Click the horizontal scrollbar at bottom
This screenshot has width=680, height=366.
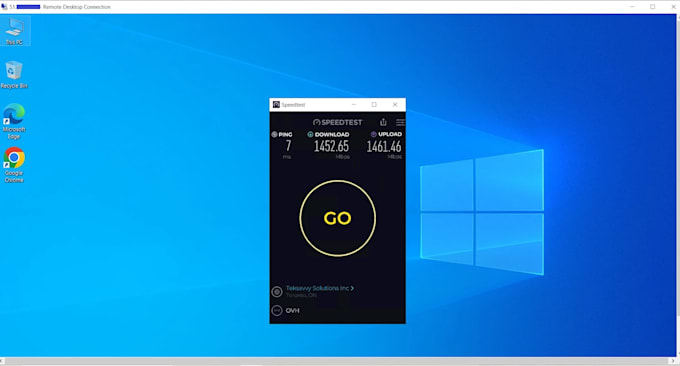click(x=337, y=361)
